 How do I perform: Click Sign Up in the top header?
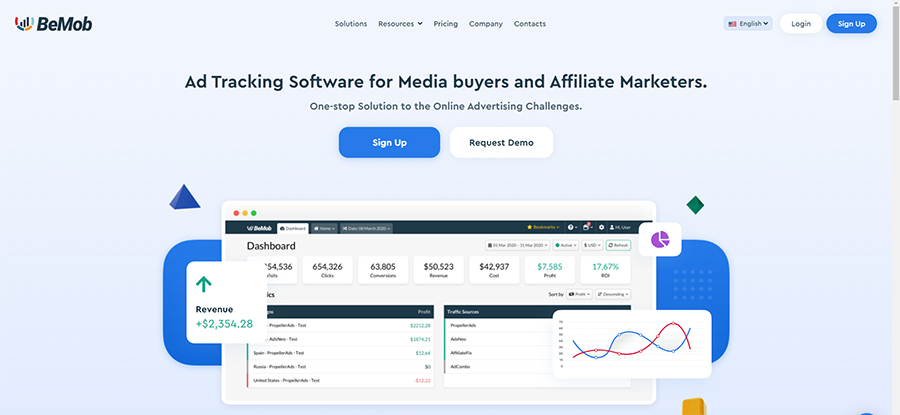[x=851, y=24]
